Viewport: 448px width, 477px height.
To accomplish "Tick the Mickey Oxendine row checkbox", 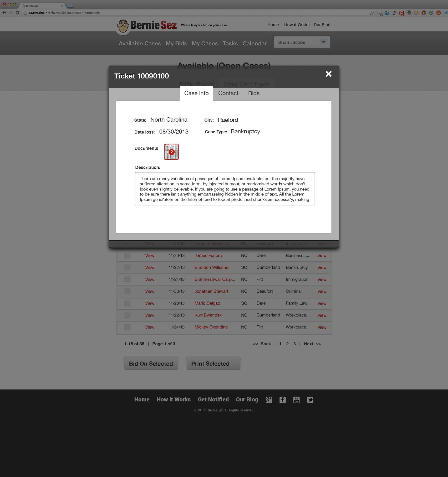I will (x=127, y=327).
